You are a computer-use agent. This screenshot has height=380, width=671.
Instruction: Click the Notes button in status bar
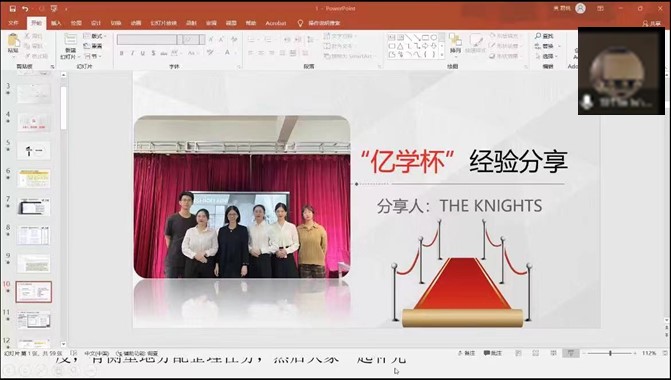(467, 353)
